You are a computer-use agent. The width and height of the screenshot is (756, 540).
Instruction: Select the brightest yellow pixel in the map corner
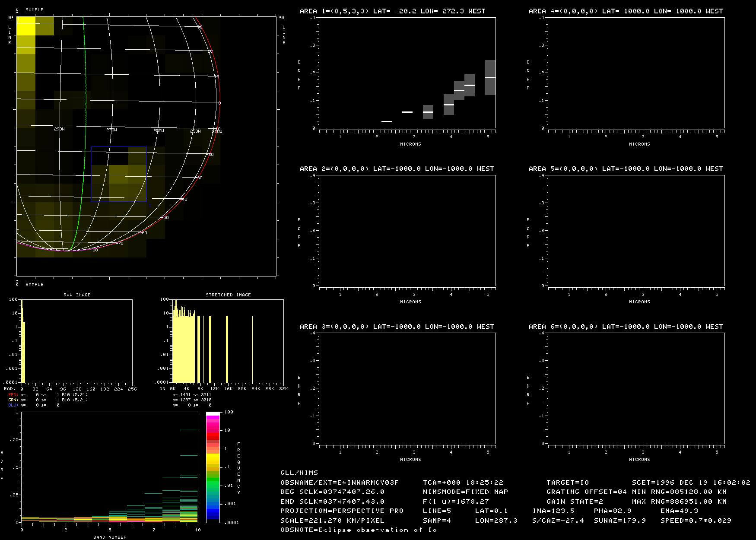(x=25, y=26)
